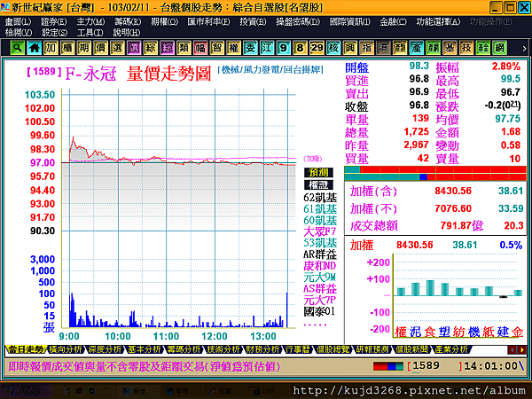Open the 期 (futures) toolbar icon
This screenshot has width=532, height=399.
click(84, 48)
